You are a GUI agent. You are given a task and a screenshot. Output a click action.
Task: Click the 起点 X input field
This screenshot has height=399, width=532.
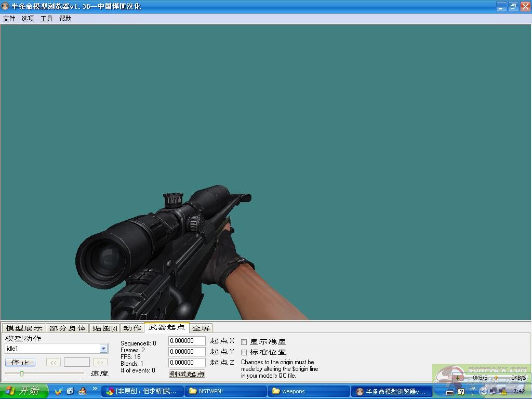click(x=187, y=341)
